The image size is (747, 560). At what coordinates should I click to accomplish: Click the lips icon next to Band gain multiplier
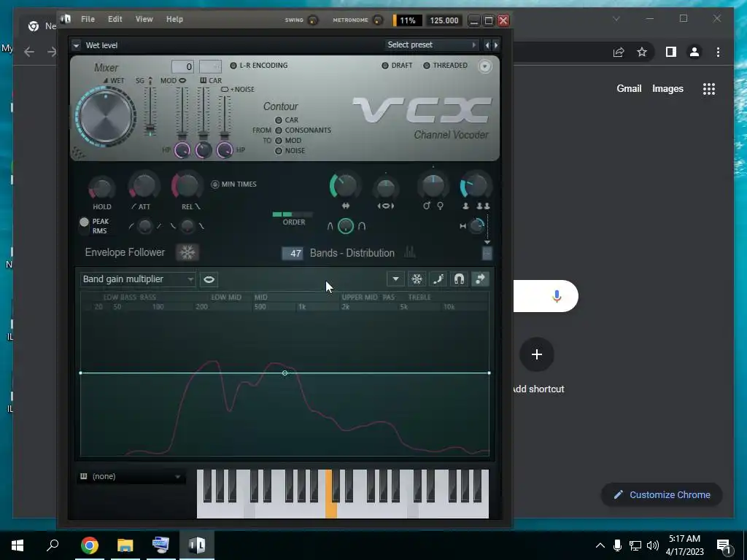[209, 279]
